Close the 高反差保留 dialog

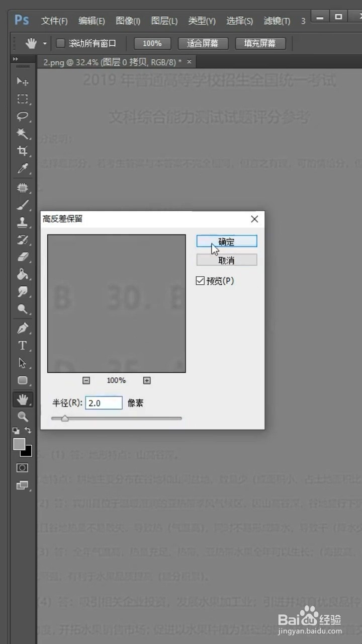tap(254, 219)
